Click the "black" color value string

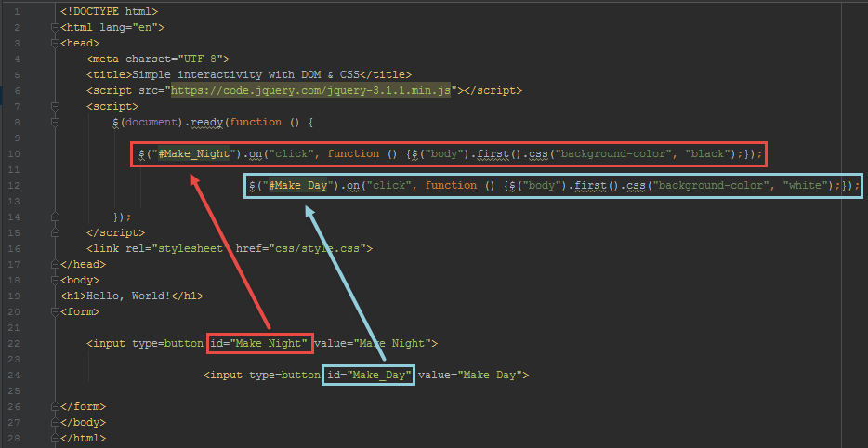click(707, 153)
